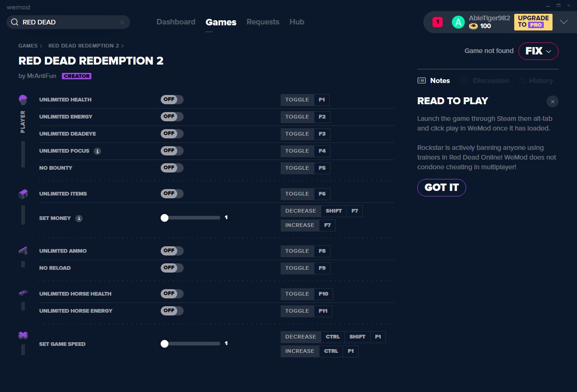Viewport: 577px width, 392px height.
Task: Click the Notes tab icon
Action: [x=421, y=80]
